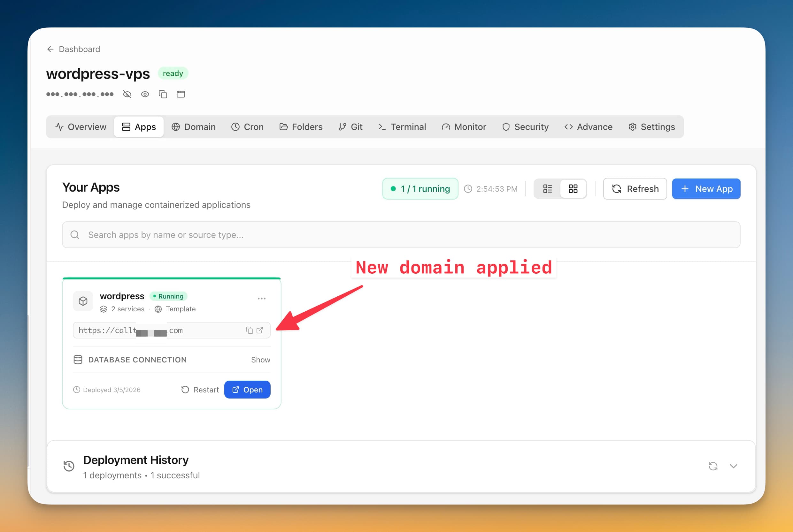Viewport: 793px width, 532px height.
Task: Switch to the Terminal tab
Action: coord(402,126)
